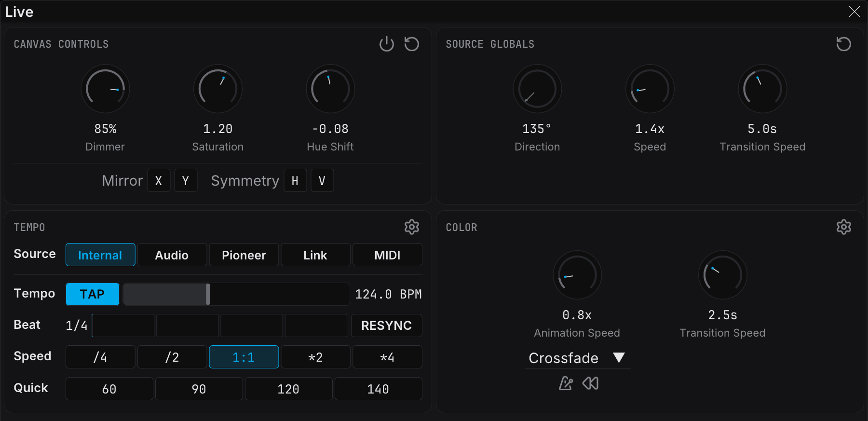
Task: Enable Symmetry H
Action: (x=295, y=180)
